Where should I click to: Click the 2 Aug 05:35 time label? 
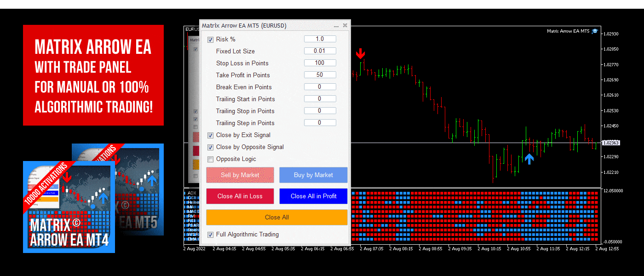(283, 249)
